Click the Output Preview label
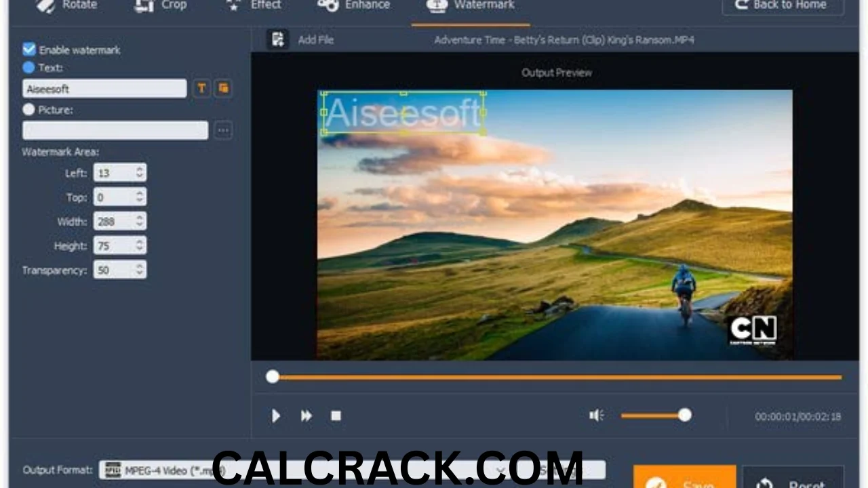Image resolution: width=868 pixels, height=488 pixels. (x=557, y=73)
